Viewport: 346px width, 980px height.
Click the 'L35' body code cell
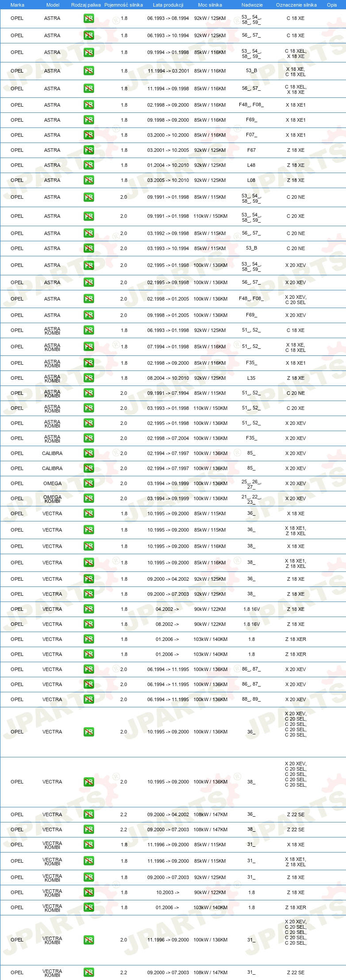point(251,378)
